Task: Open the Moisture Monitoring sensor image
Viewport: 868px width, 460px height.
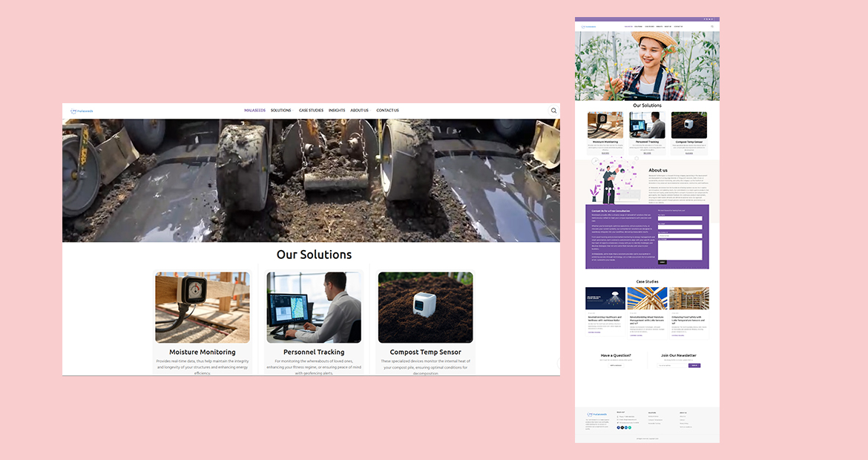Action: 203,307
